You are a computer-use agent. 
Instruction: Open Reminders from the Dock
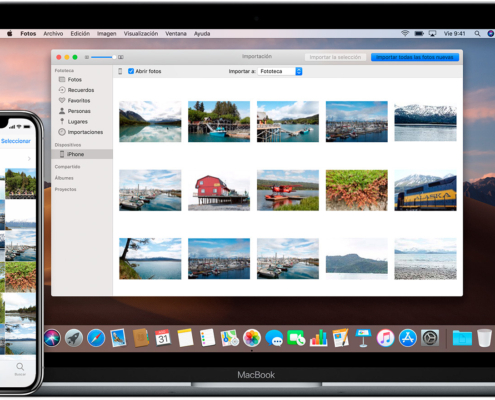[207, 338]
